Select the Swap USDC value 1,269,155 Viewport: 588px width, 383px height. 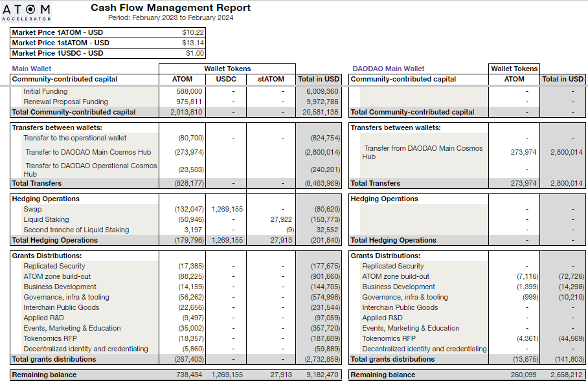coord(227,209)
